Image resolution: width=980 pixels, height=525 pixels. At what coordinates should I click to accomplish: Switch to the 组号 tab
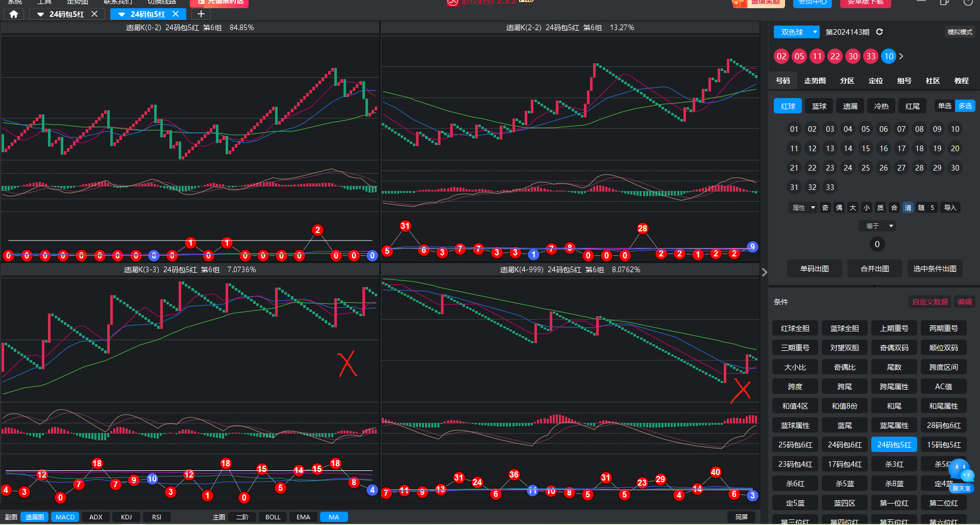tap(904, 81)
